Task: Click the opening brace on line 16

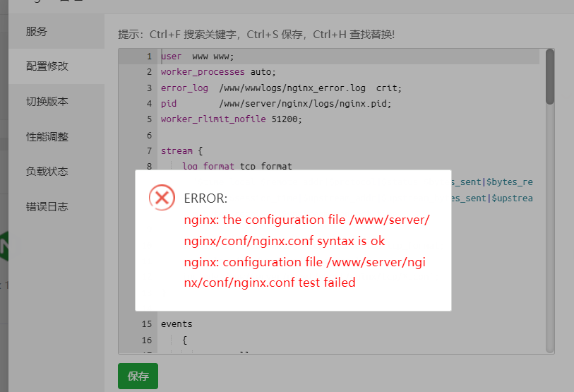Action: point(184,340)
